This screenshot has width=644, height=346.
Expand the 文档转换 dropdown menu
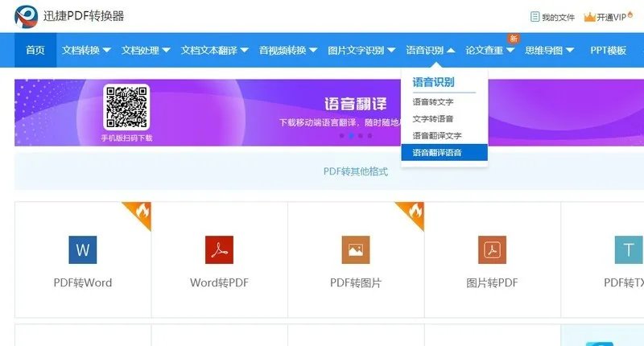click(86, 50)
